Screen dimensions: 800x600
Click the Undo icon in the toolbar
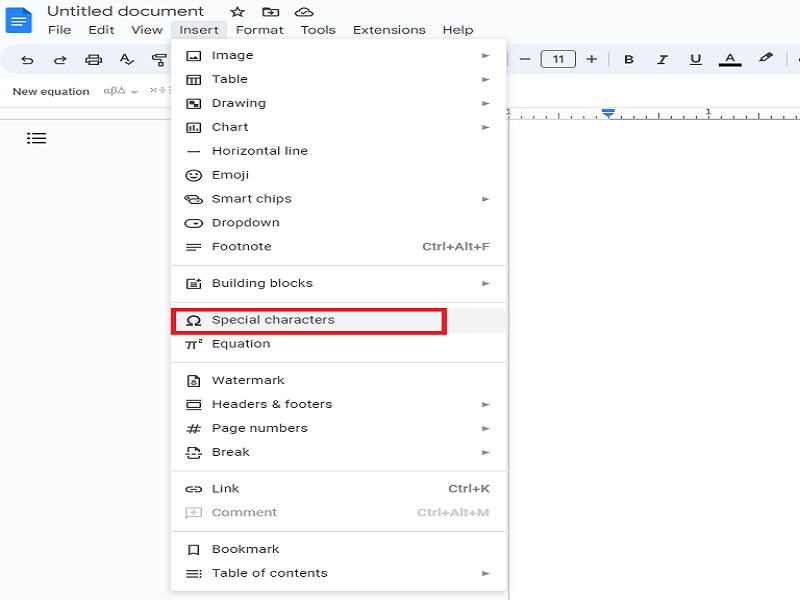click(x=28, y=59)
